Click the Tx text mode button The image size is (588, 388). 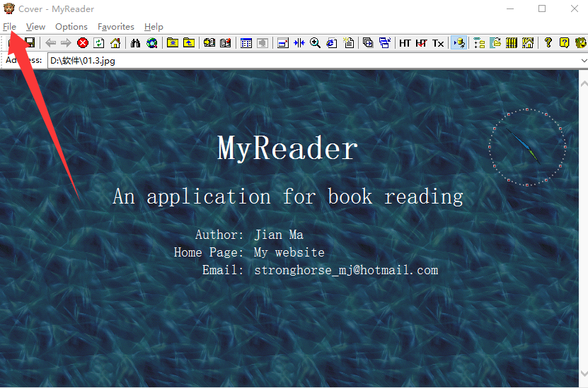(x=439, y=43)
